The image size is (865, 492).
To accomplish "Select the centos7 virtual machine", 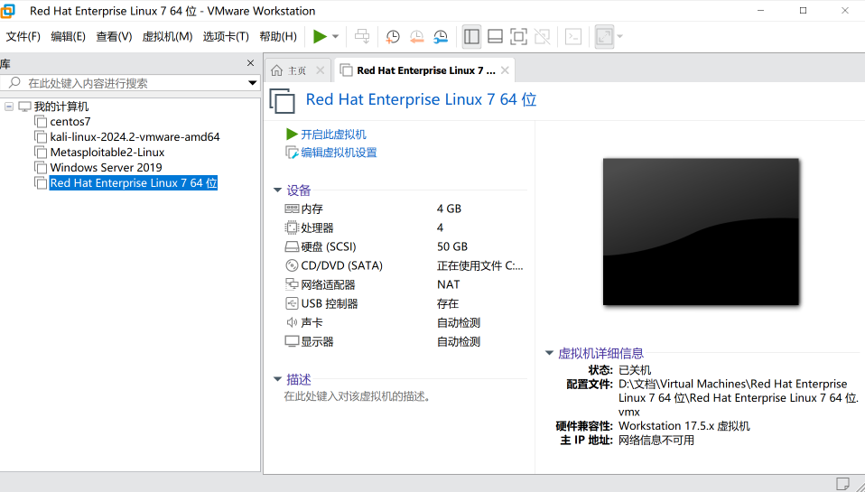I will [70, 121].
